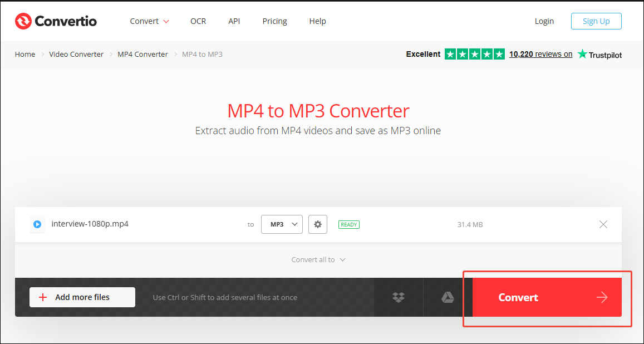Add a file from Google Drive

(448, 297)
